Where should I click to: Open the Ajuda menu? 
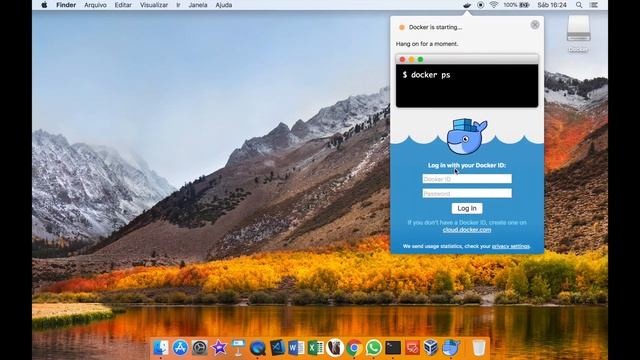pyautogui.click(x=223, y=5)
